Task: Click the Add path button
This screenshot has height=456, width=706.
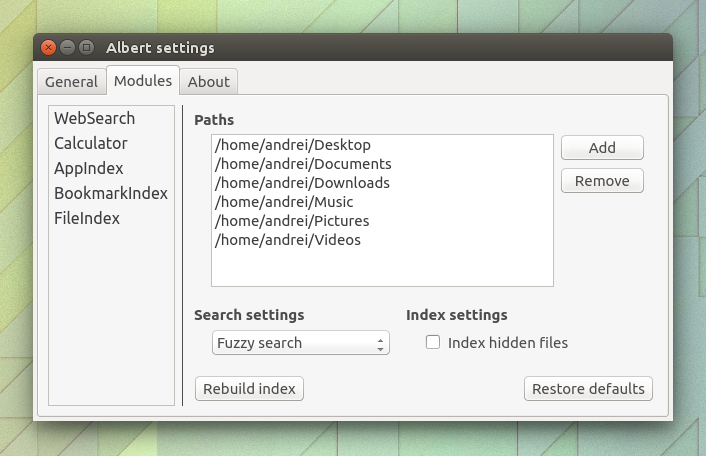Action: [x=602, y=148]
